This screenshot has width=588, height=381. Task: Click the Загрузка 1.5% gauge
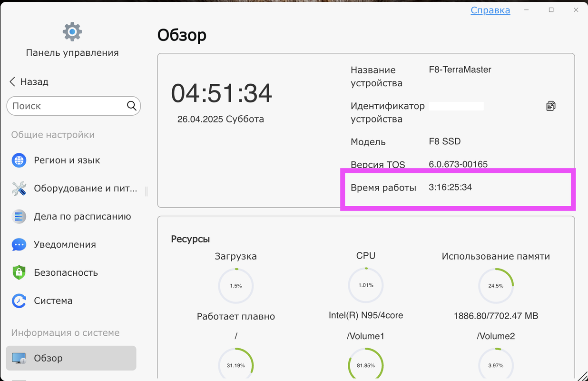236,286
